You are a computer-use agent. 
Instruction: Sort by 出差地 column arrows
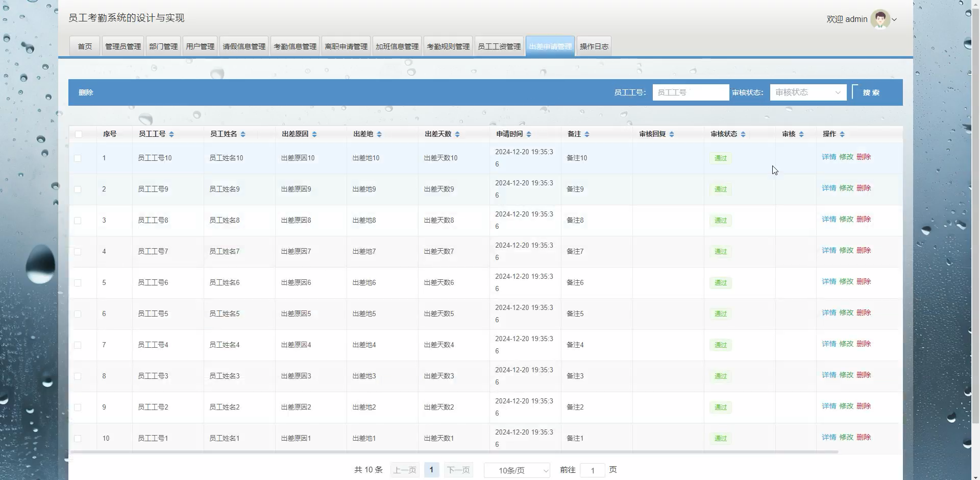coord(379,134)
